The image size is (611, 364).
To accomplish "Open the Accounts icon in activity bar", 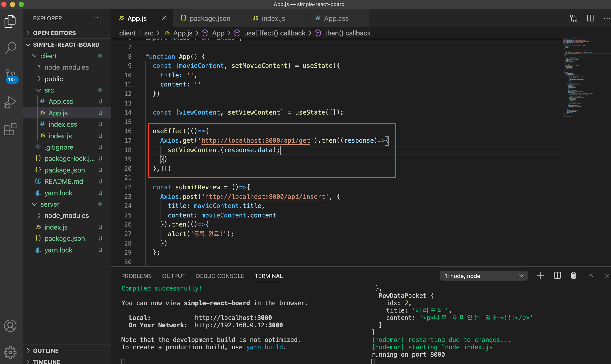I will pyautogui.click(x=10, y=326).
